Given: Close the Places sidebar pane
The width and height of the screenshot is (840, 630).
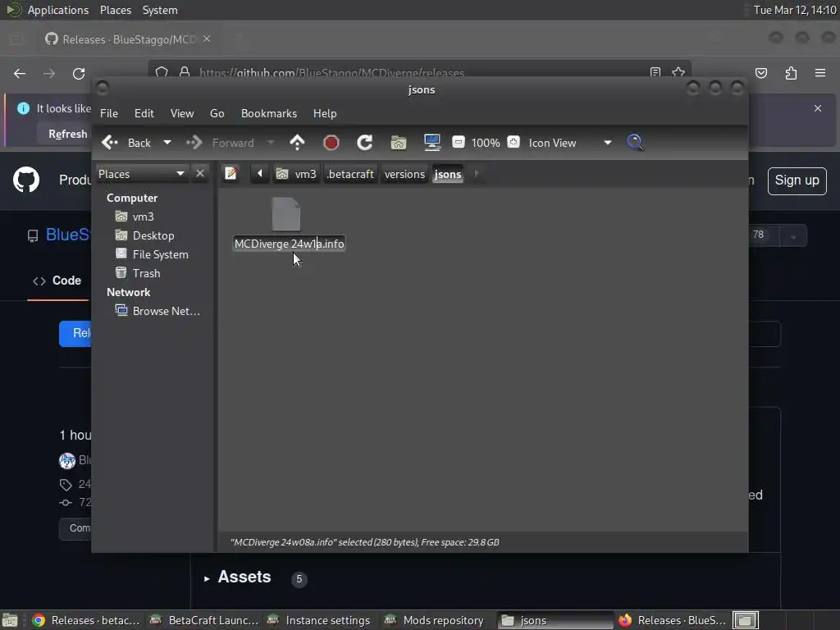Looking at the screenshot, I should (x=200, y=174).
